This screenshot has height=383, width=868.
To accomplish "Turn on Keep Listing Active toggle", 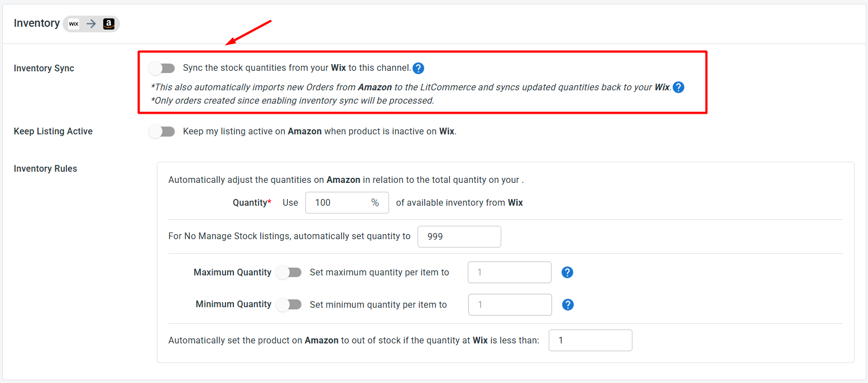I will coord(162,132).
